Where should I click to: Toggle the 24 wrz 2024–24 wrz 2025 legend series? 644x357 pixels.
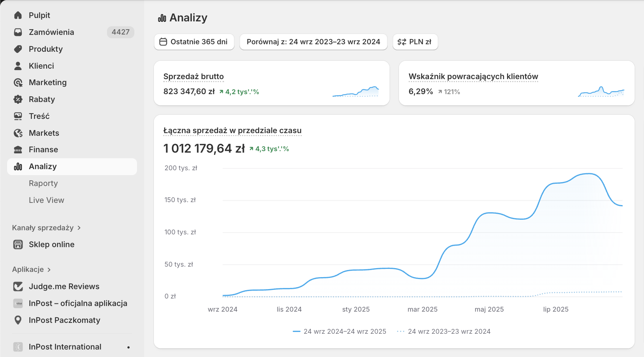(x=340, y=331)
